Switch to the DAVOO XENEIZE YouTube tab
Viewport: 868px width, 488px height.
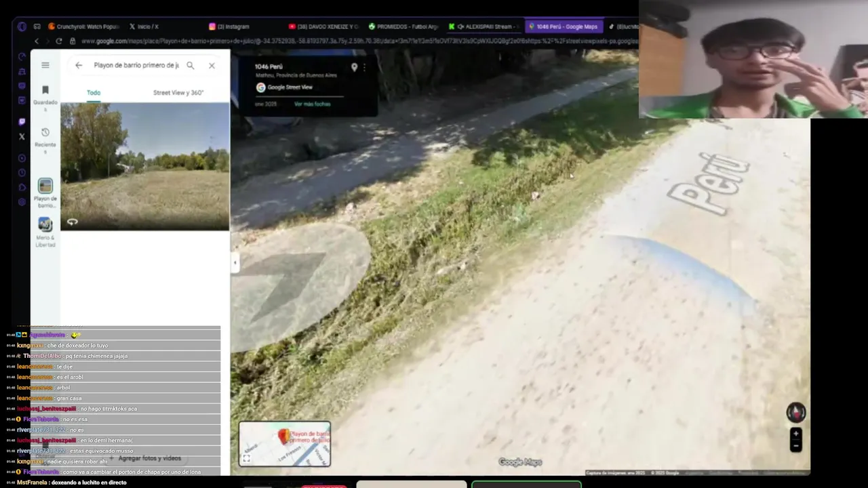pyautogui.click(x=324, y=26)
